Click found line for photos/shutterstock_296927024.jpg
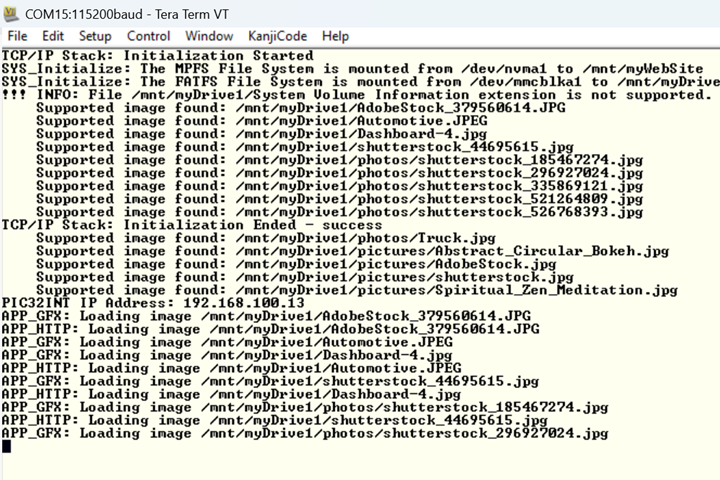The image size is (720, 480). 340,173
